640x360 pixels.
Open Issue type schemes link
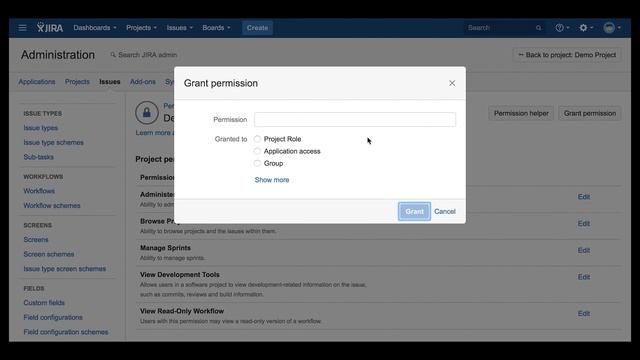pos(53,142)
